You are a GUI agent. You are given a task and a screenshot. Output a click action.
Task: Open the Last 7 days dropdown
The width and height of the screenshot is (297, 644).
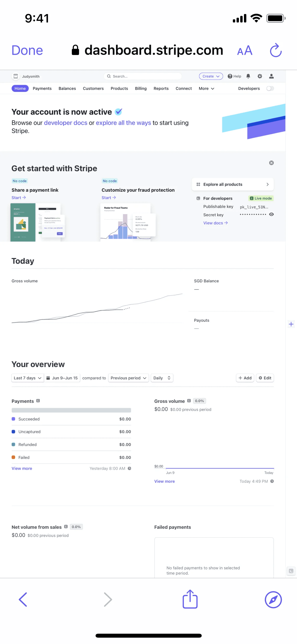[x=28, y=378]
